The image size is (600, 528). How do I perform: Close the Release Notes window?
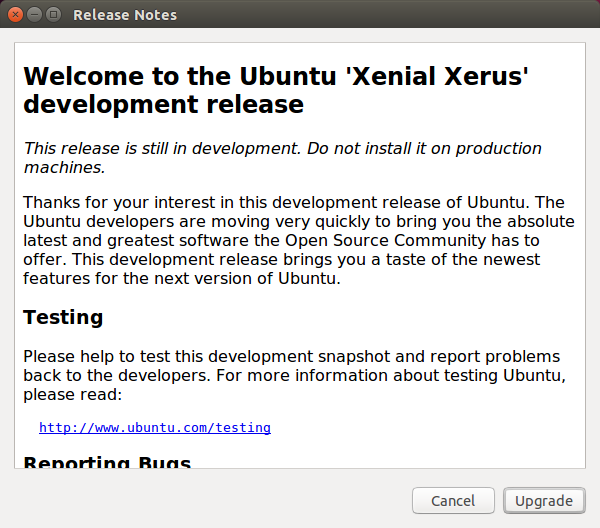[15, 15]
